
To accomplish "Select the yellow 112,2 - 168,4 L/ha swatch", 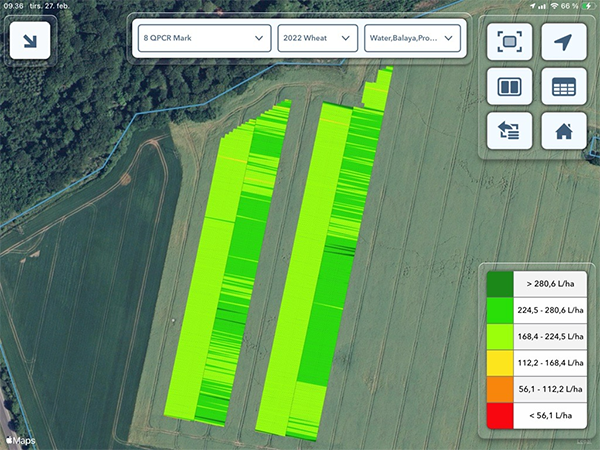I will click(500, 363).
